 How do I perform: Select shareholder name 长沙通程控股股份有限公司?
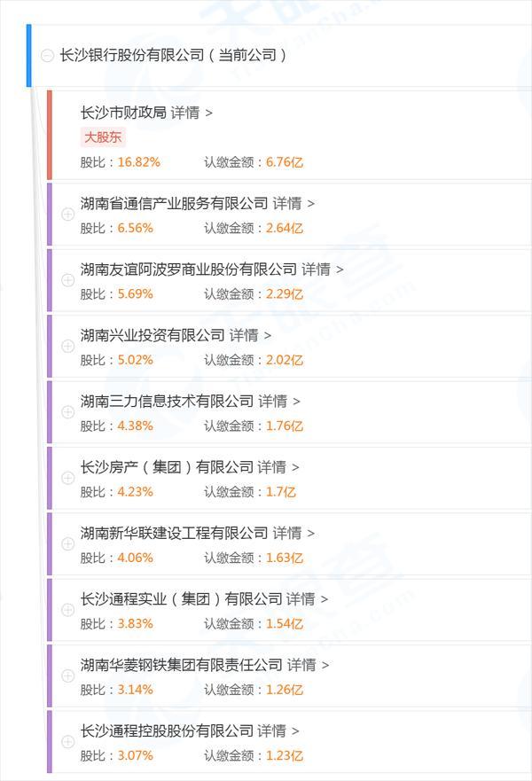(x=167, y=730)
